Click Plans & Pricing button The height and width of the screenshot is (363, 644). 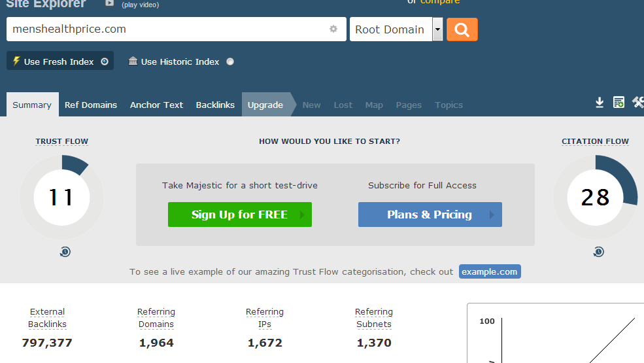(430, 215)
